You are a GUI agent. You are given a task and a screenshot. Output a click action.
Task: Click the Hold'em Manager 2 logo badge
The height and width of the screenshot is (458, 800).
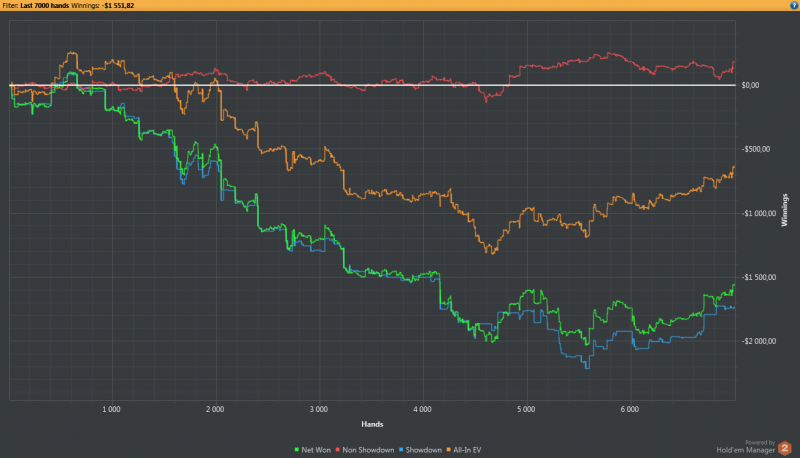[x=785, y=449]
